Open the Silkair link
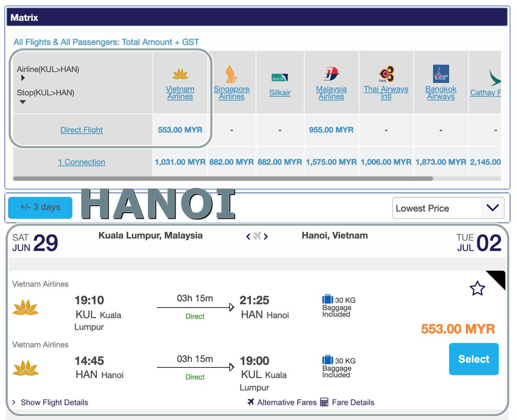The image size is (517, 420). [x=280, y=93]
